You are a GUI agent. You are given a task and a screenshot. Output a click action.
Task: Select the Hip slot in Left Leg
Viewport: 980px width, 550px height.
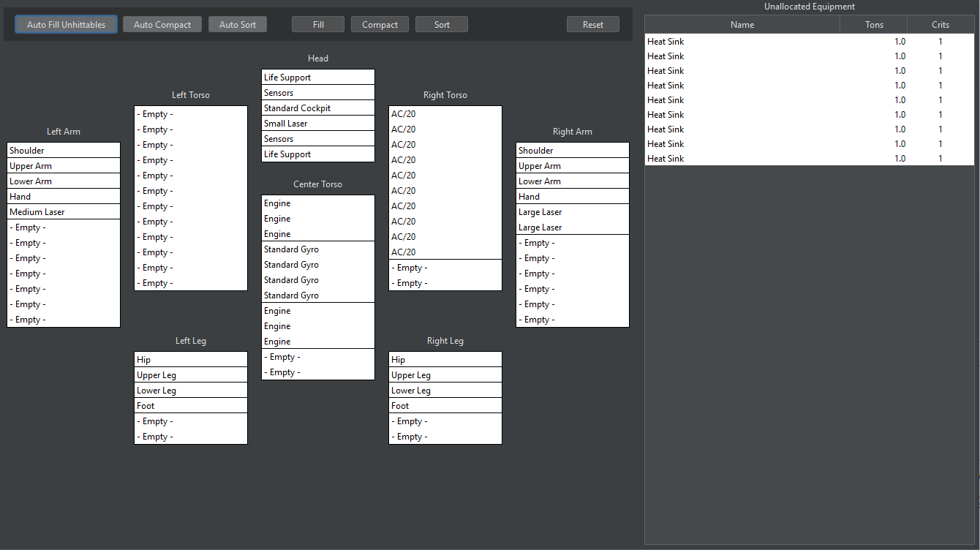coord(191,360)
